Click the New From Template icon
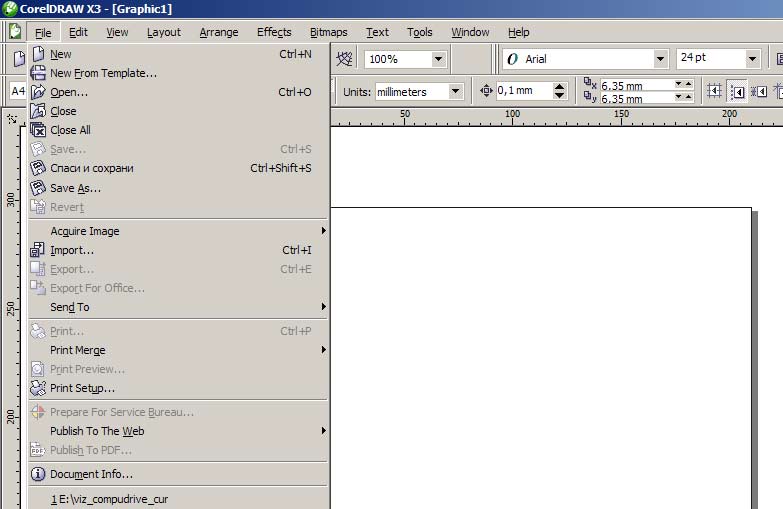The height and width of the screenshot is (509, 783). [38, 73]
